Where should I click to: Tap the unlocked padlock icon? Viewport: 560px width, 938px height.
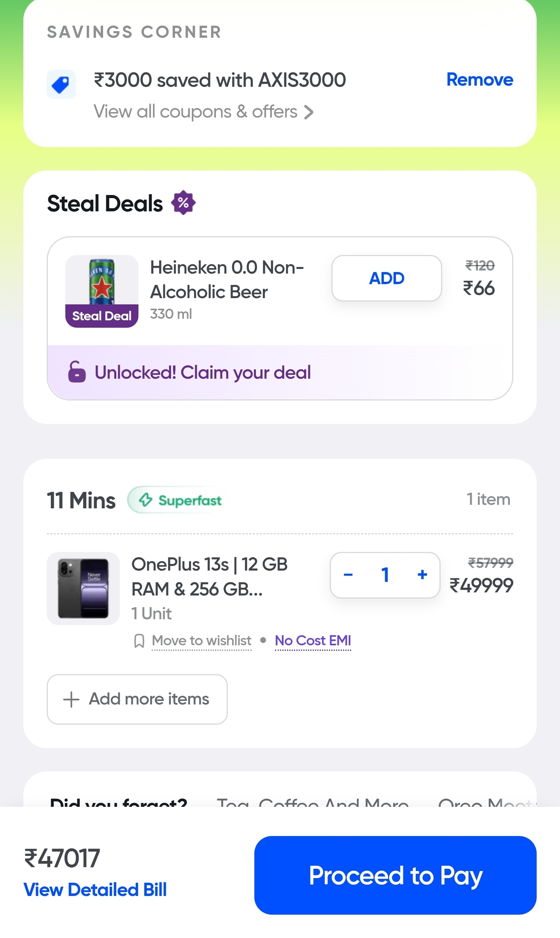click(x=77, y=372)
